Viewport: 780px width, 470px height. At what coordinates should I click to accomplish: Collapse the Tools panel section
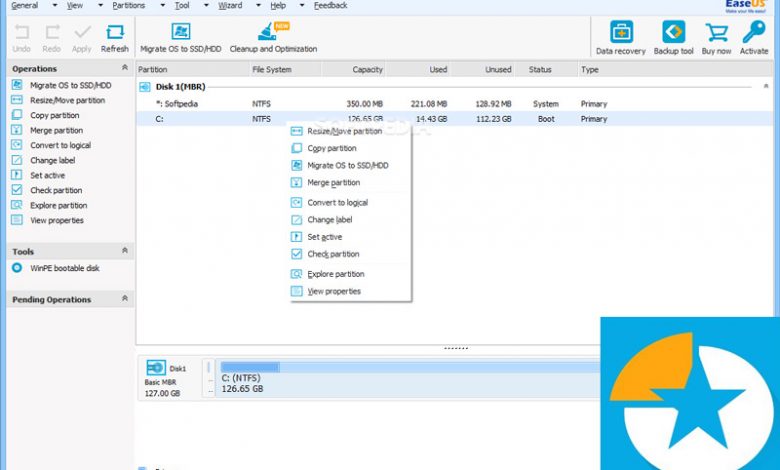pos(125,251)
